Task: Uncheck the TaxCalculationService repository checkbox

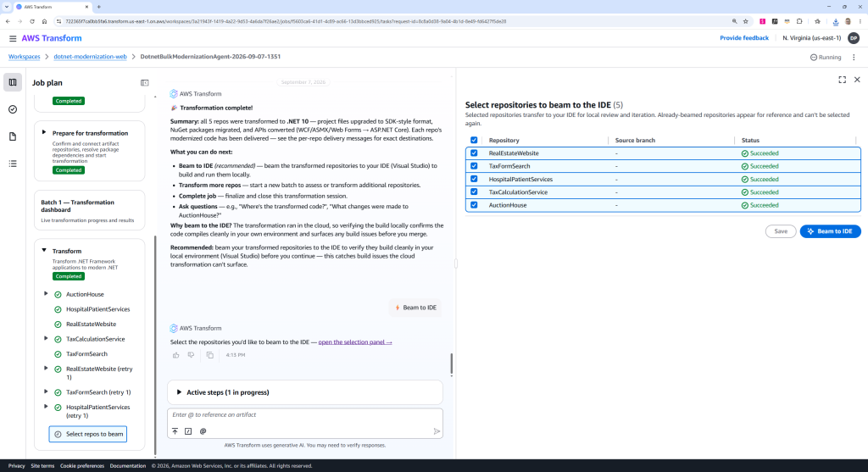Action: pos(474,192)
